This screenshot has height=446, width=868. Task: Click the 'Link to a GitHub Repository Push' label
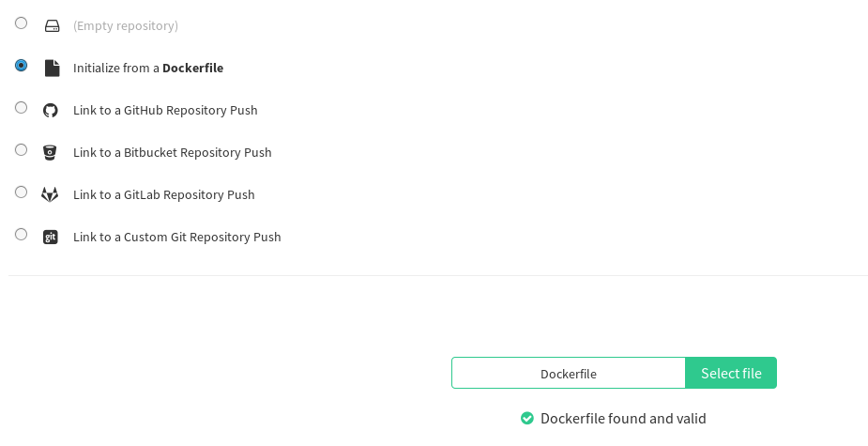coord(165,110)
